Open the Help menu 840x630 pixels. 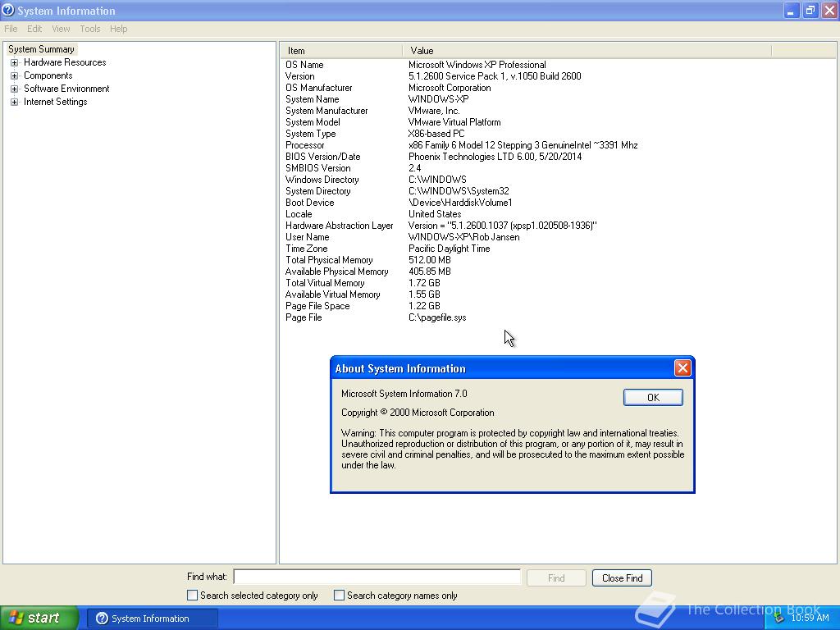pyautogui.click(x=118, y=29)
